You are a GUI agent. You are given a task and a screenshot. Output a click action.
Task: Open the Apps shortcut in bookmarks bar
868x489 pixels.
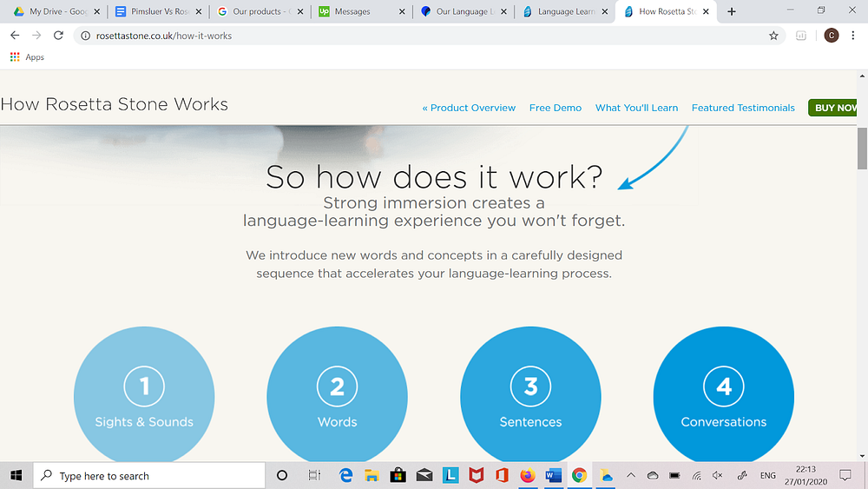[x=27, y=57]
